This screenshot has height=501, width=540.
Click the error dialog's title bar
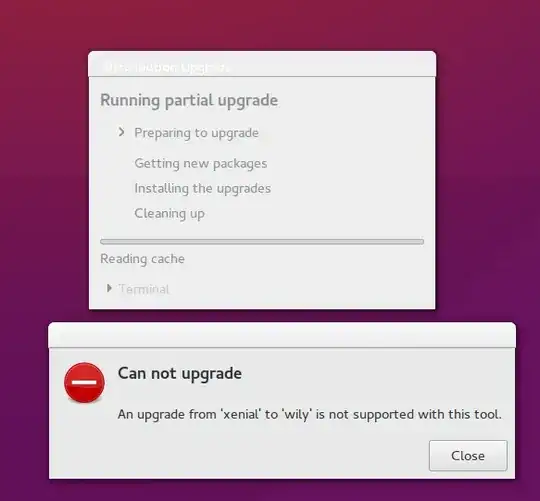[282, 335]
